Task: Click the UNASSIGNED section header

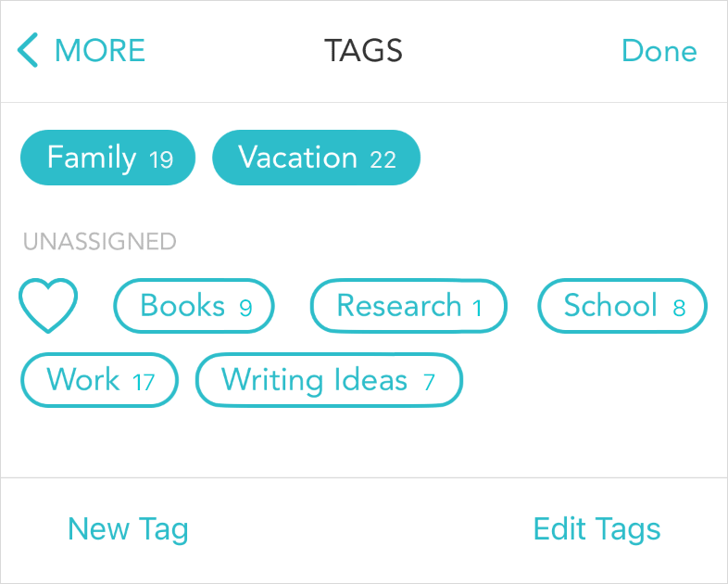Action: (100, 242)
